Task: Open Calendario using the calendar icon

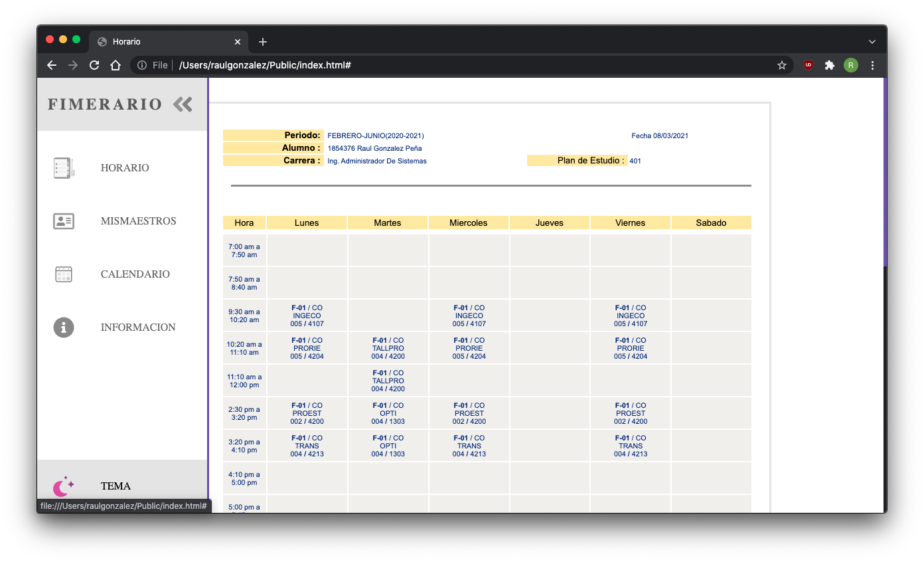Action: pyautogui.click(x=63, y=274)
